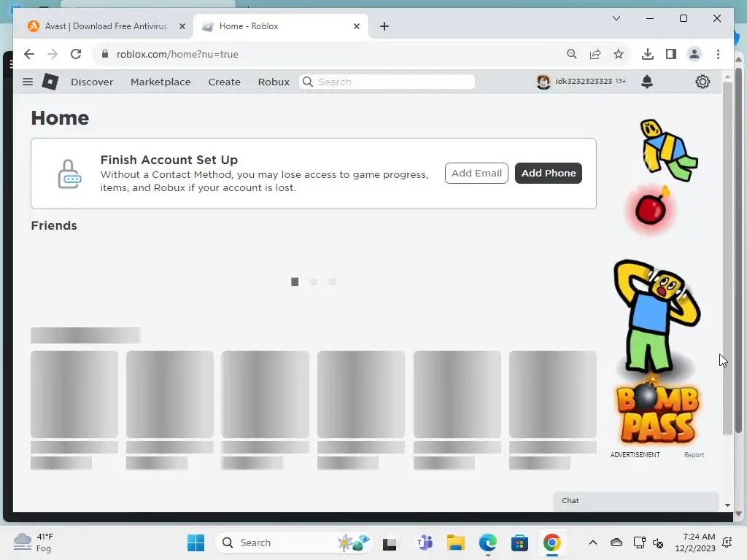This screenshot has width=747, height=560.
Task: Report the advertisement
Action: point(694,455)
